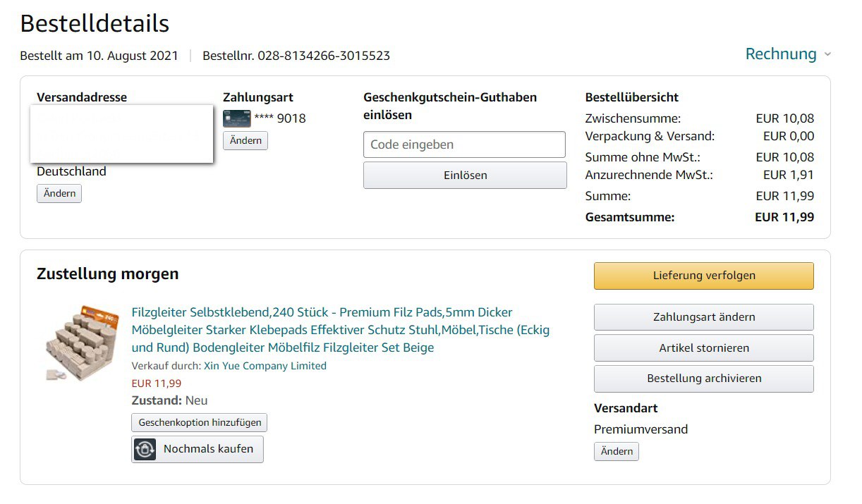Expand the Rechnung dropdown arrow
Image resolution: width=862 pixels, height=504 pixels.
pos(827,55)
